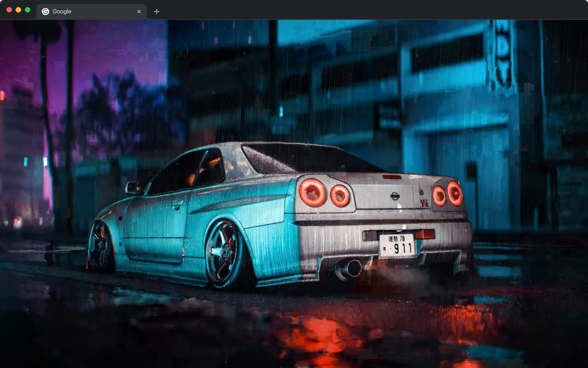The width and height of the screenshot is (588, 368).
Task: Click the Nissan logo on the trunk
Action: [x=396, y=197]
